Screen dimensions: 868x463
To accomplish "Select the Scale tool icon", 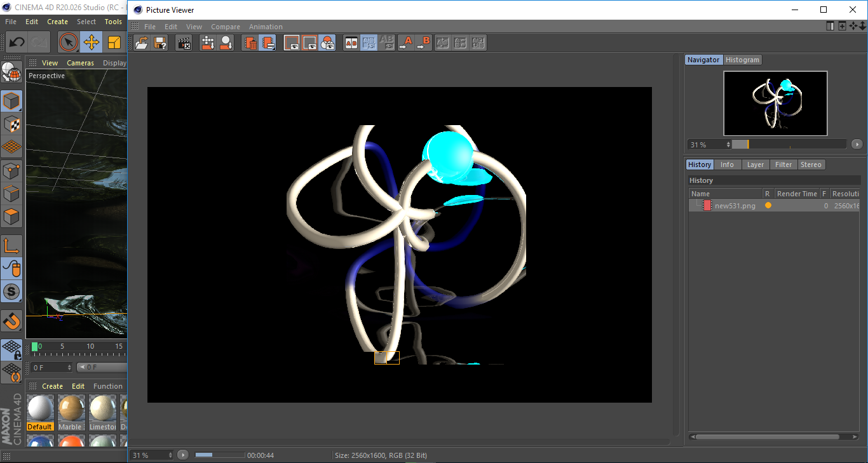I will tap(114, 43).
